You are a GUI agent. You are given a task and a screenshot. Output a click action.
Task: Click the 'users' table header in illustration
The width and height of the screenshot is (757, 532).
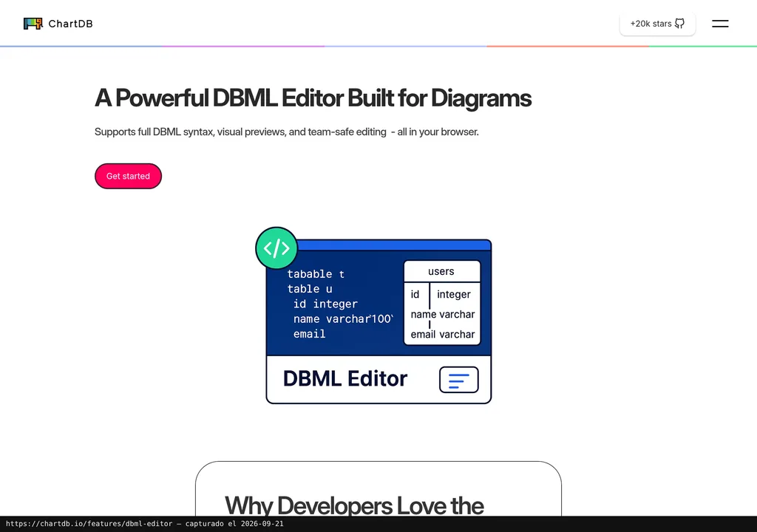441,271
